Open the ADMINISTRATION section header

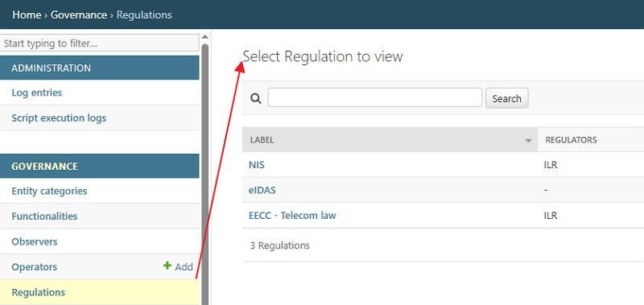point(100,68)
